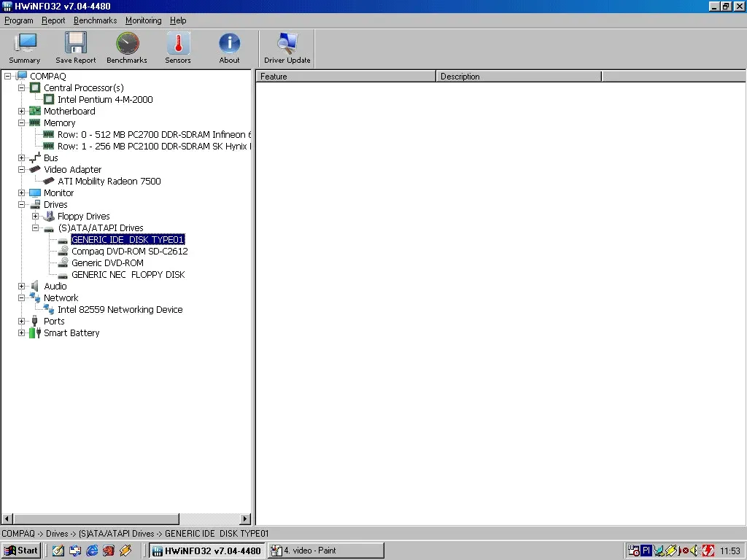Click the Description column header
The height and width of the screenshot is (560, 747).
pos(519,77)
